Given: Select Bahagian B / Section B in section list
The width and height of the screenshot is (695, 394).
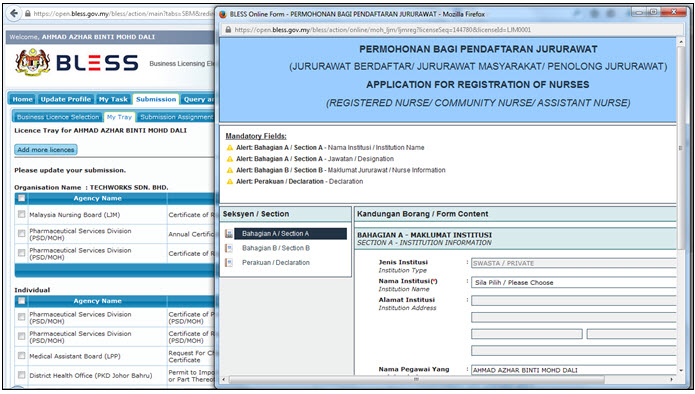Looking at the screenshot, I should [276, 248].
